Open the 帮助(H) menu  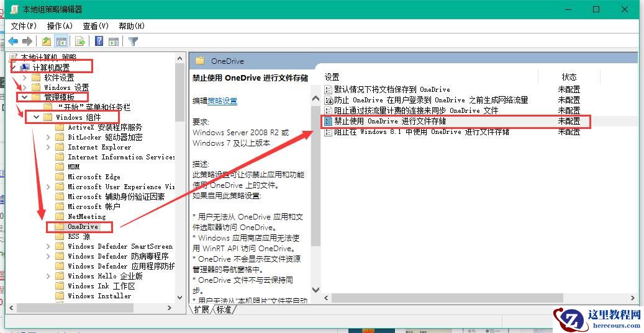[132, 26]
